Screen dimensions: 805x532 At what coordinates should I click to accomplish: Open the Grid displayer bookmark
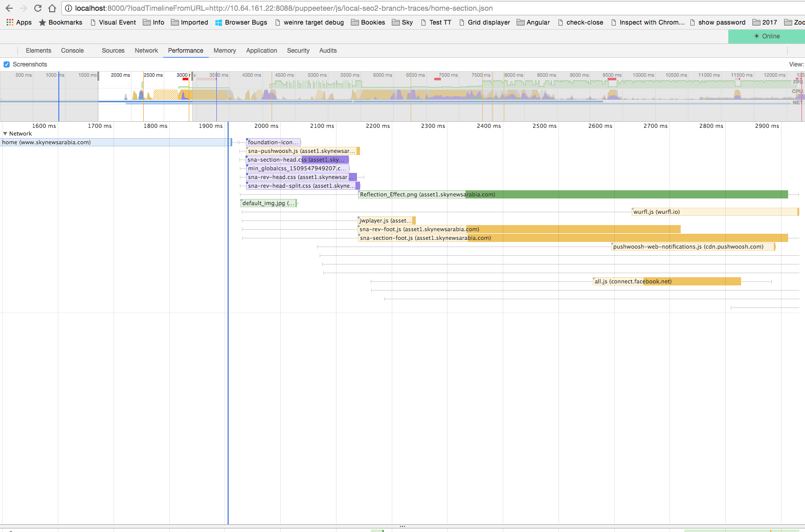click(484, 23)
